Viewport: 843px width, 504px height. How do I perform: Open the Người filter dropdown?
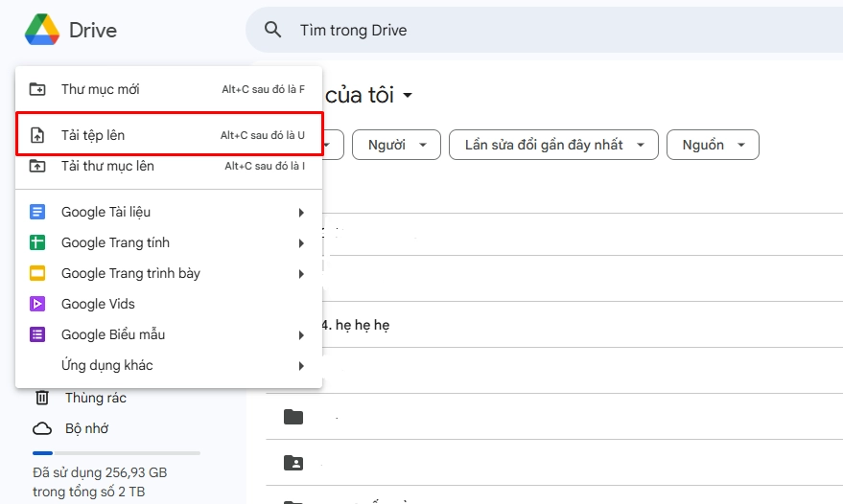tap(396, 145)
